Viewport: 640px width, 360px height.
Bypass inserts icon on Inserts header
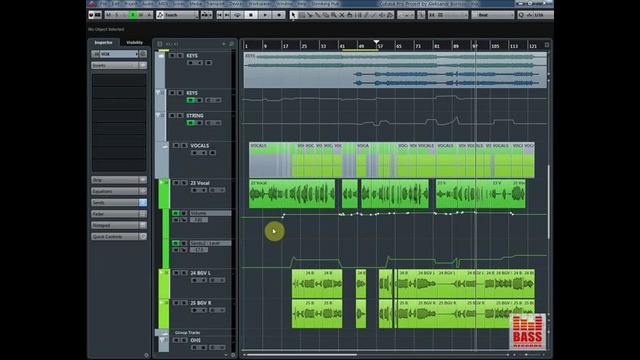click(x=143, y=65)
